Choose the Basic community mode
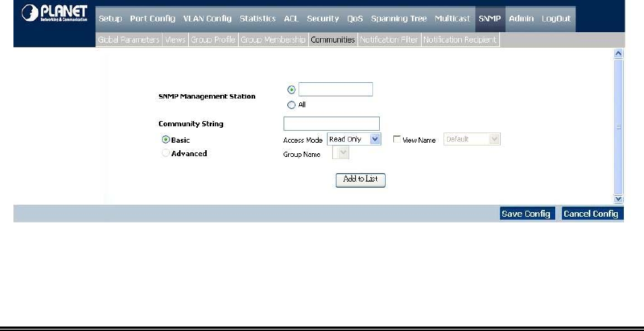Screen dimensions: 644x331 166,140
